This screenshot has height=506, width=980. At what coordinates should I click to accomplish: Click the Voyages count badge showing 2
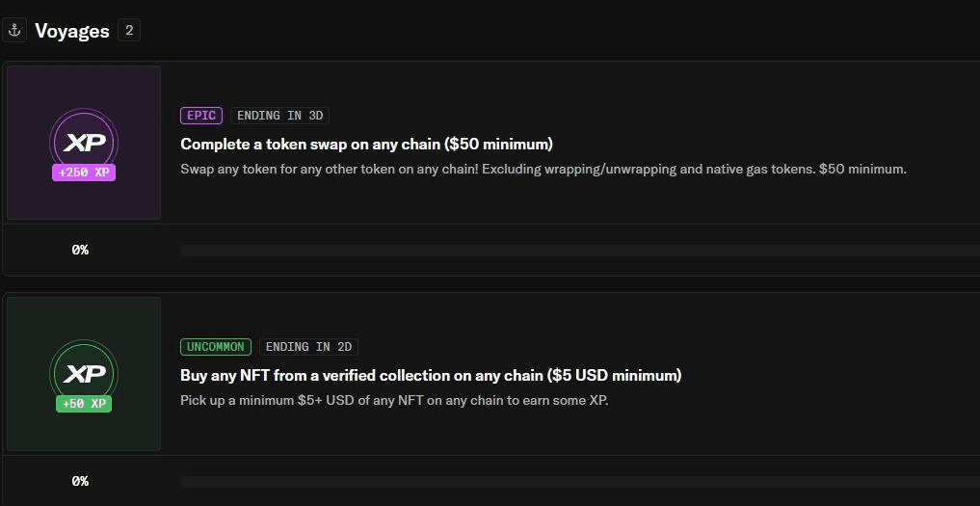pyautogui.click(x=129, y=30)
